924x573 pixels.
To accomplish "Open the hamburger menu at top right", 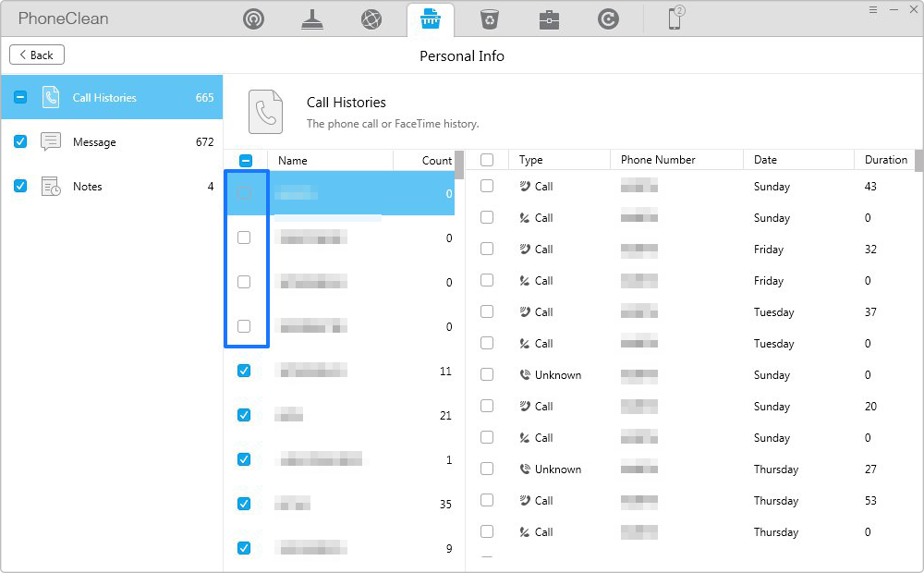I will (x=872, y=9).
